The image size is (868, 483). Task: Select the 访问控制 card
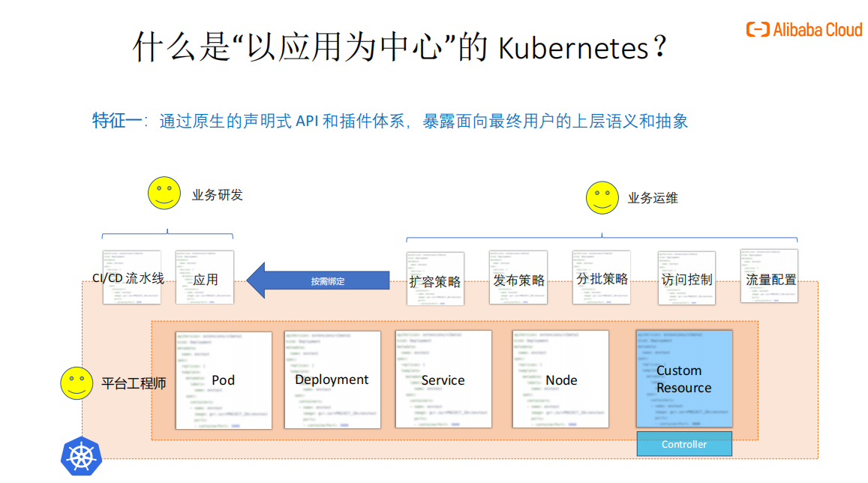tap(686, 278)
